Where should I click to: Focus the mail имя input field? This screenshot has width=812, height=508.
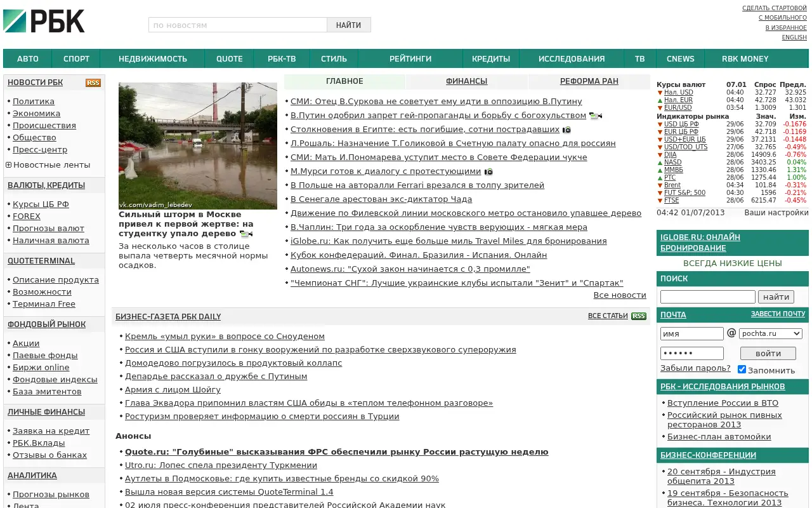tap(692, 333)
